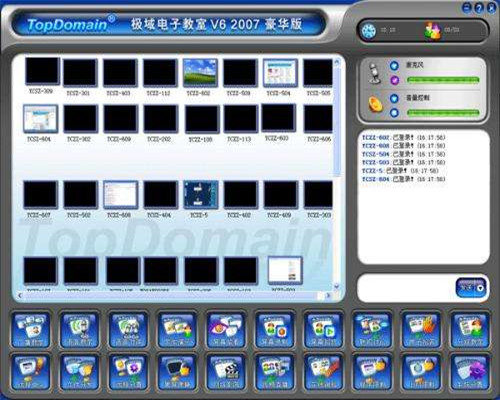The width and height of the screenshot is (500, 400).
Task: Adjust the microphone green level slider
Action: coord(443,80)
